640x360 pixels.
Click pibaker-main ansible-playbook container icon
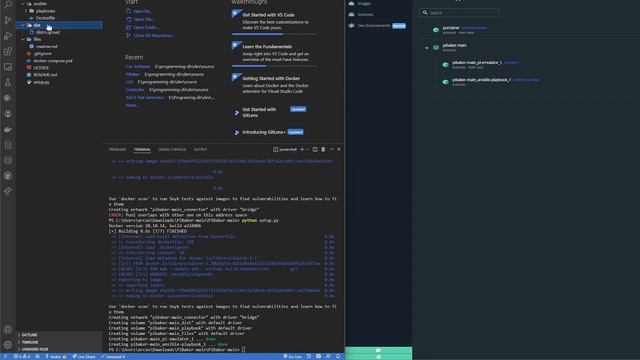click(x=445, y=82)
